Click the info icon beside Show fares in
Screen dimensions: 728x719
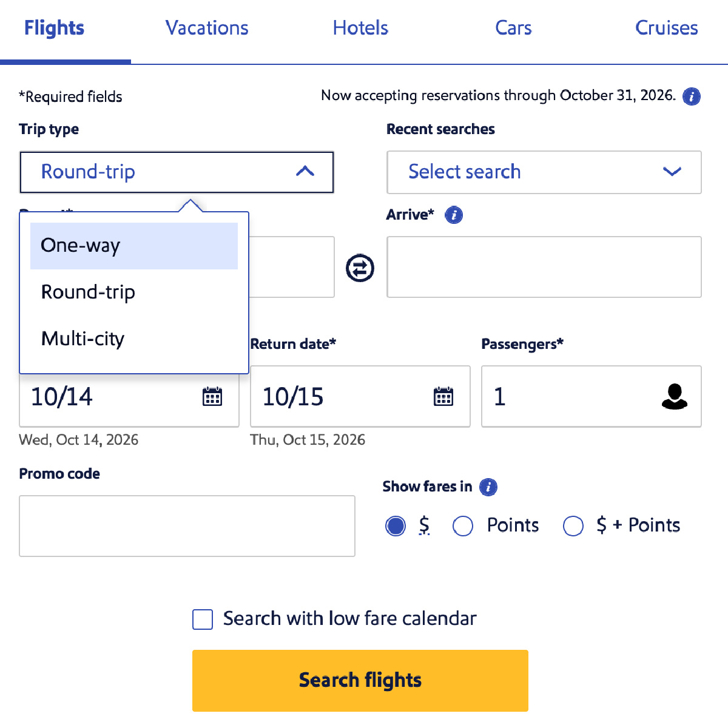[x=488, y=487]
